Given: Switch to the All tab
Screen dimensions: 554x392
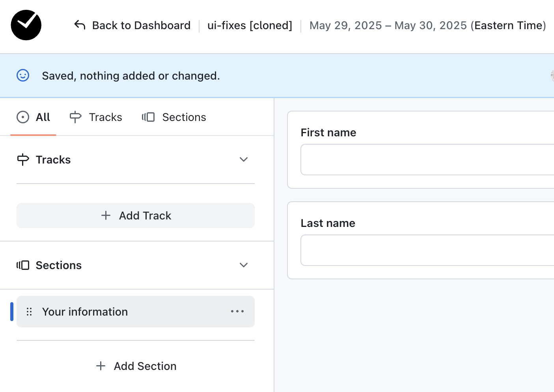Looking at the screenshot, I should [x=34, y=117].
